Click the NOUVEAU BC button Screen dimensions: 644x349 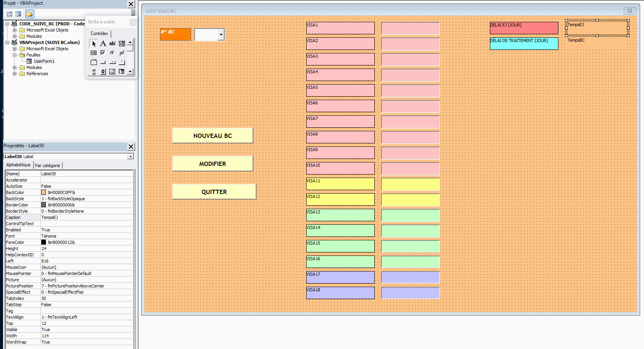pyautogui.click(x=212, y=136)
